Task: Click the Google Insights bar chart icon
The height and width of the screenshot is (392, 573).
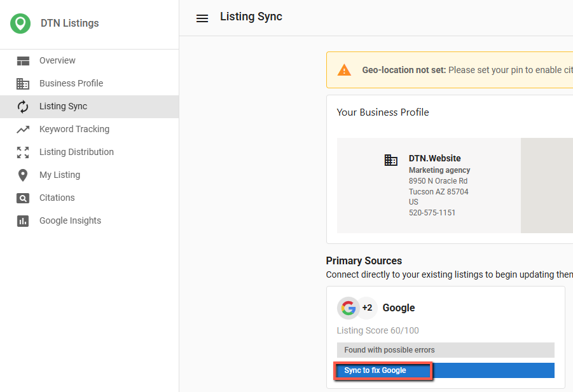Action: pos(23,221)
